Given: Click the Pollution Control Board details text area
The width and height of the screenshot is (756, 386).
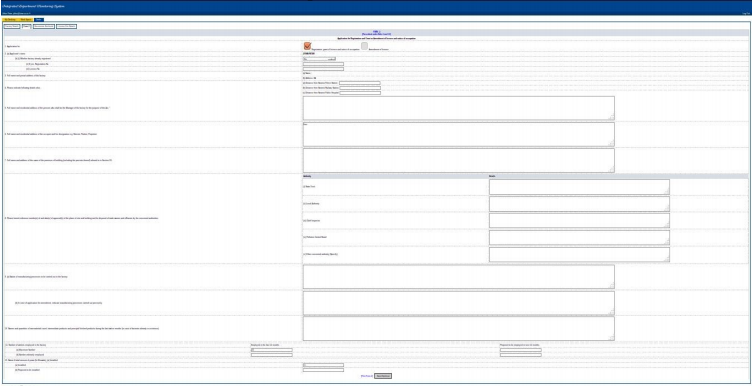Looking at the screenshot, I should tap(579, 238).
